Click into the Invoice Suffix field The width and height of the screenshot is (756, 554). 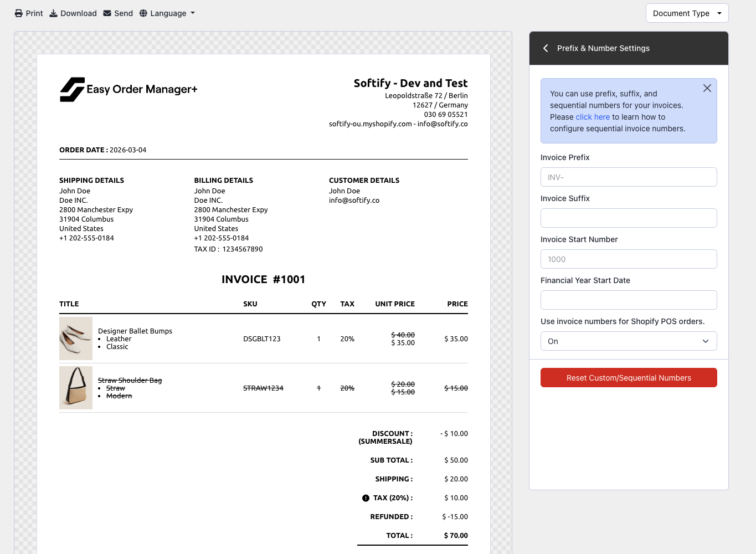tap(628, 218)
